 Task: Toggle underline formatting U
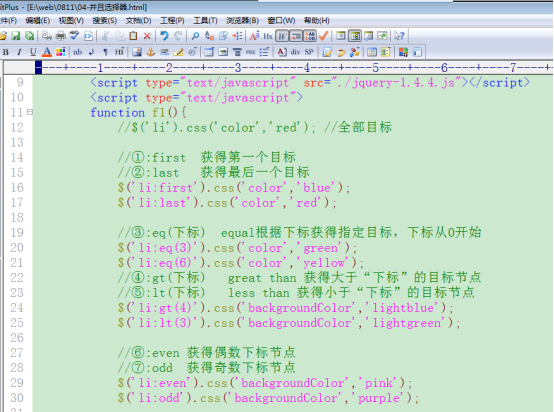click(33, 52)
